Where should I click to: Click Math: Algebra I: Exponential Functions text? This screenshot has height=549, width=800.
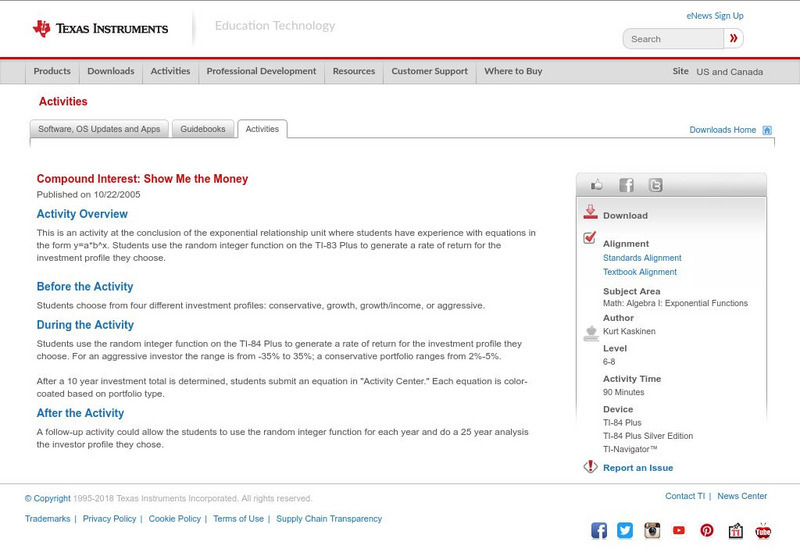676,304
